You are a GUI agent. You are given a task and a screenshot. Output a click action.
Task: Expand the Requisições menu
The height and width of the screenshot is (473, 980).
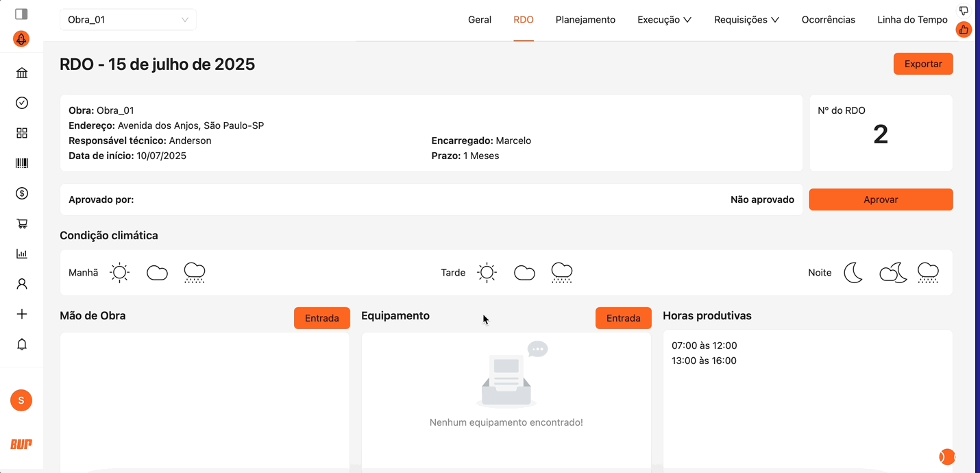click(x=746, y=20)
